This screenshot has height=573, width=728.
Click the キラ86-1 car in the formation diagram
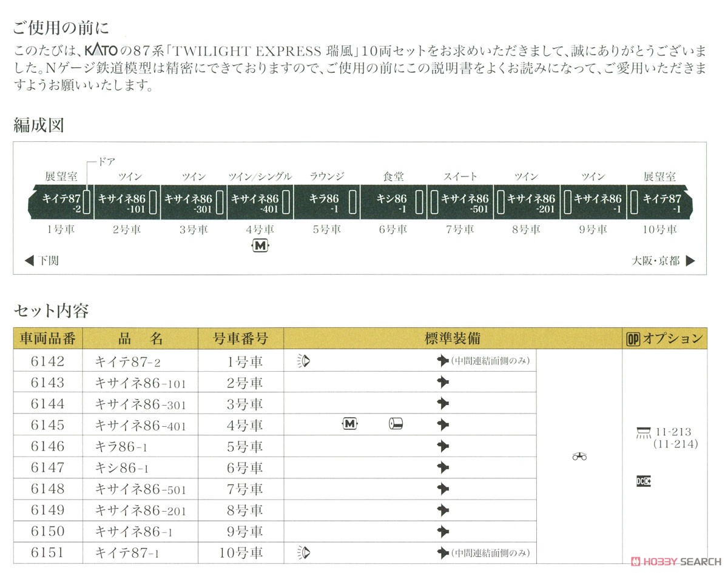327,203
